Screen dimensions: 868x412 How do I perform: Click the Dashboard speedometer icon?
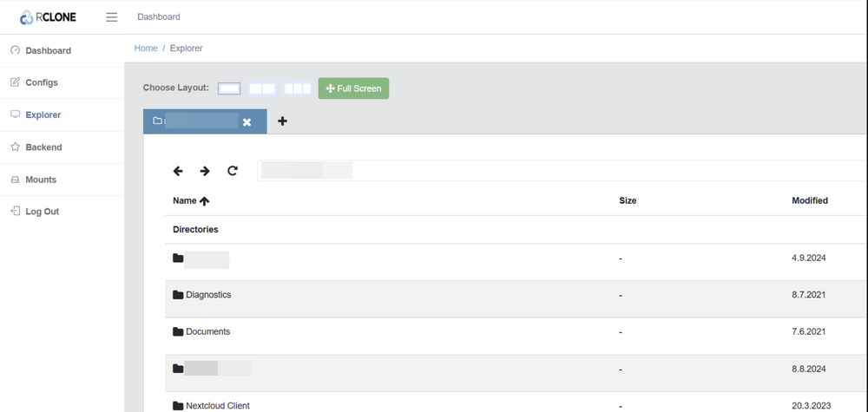(16, 50)
